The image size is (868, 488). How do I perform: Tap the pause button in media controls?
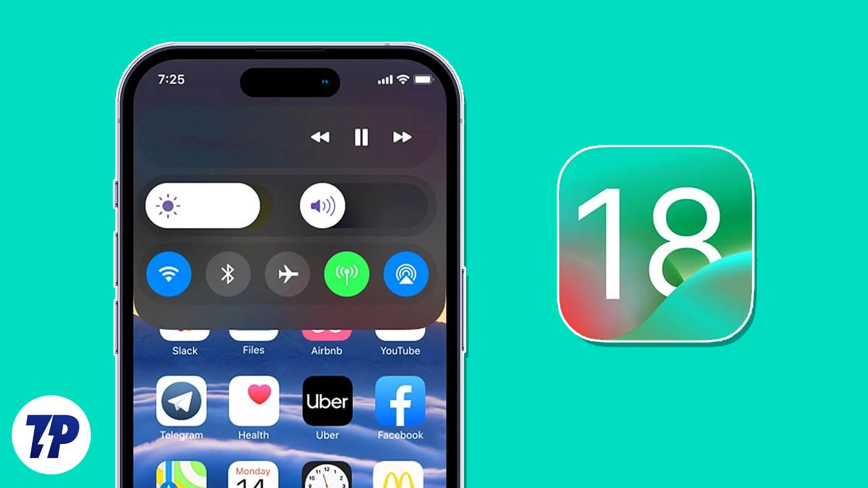[x=359, y=138]
